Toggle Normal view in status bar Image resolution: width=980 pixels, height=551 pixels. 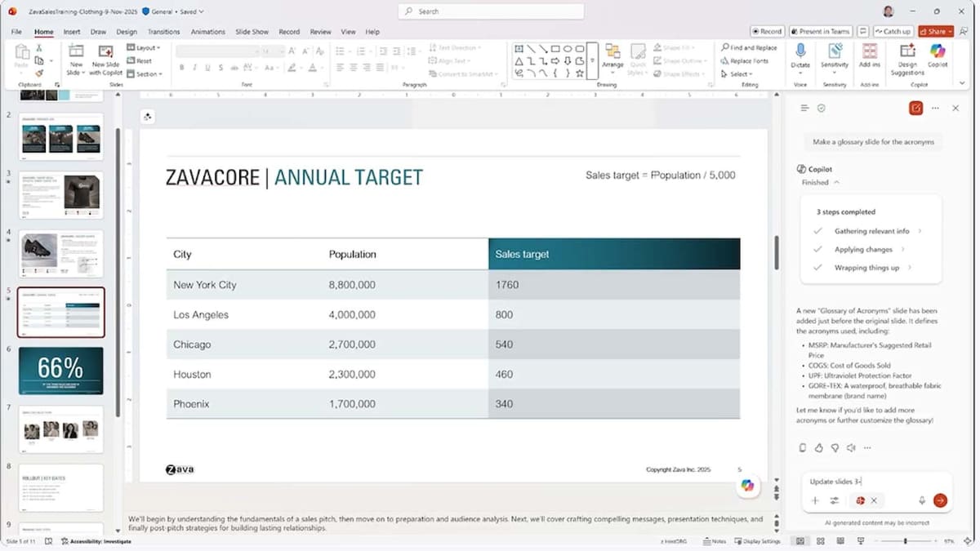[800, 541]
